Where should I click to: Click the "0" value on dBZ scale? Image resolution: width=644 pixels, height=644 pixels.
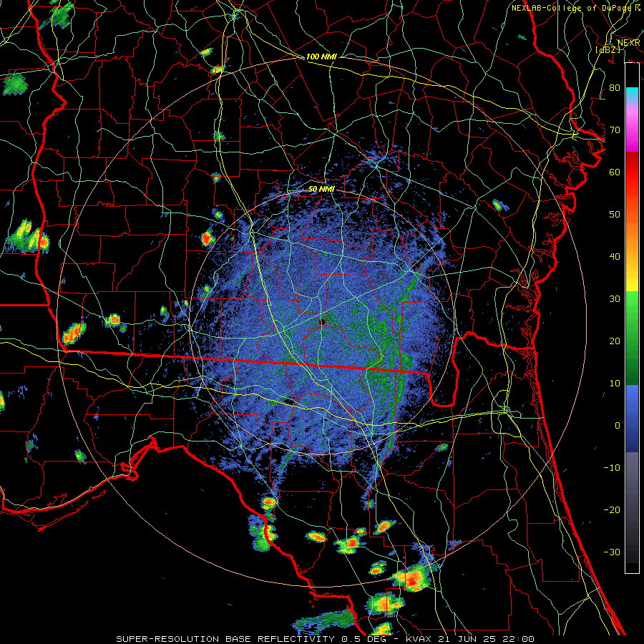[618, 426]
